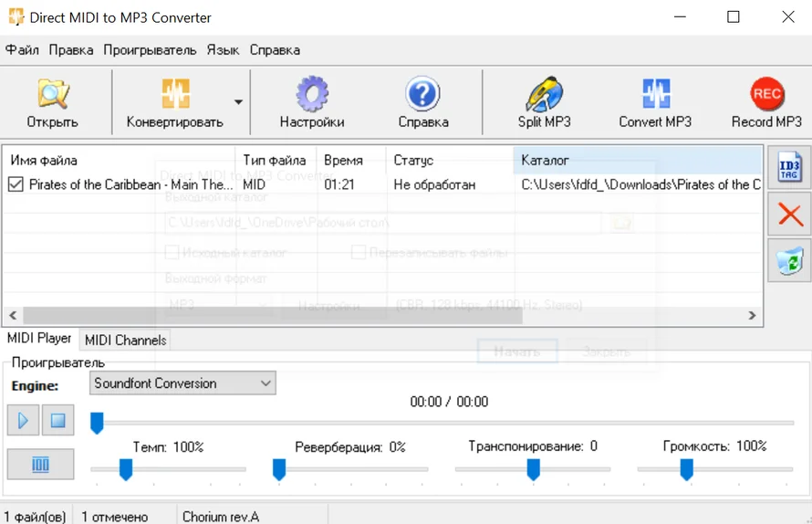Switch to the MIDI Channels tab

tap(125, 340)
